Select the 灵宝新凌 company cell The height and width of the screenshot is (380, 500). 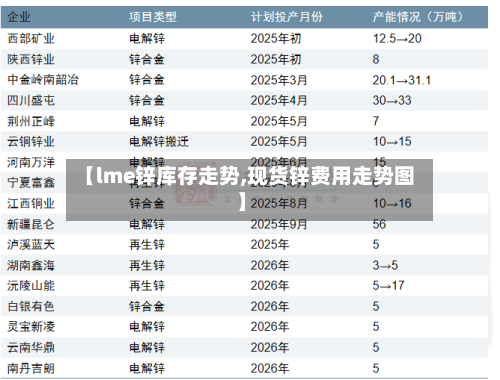31,327
